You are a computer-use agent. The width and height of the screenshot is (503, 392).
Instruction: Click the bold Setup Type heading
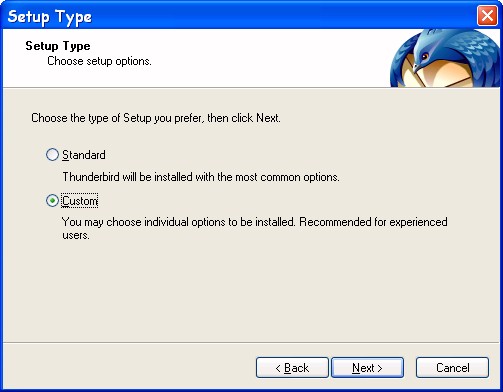click(58, 46)
